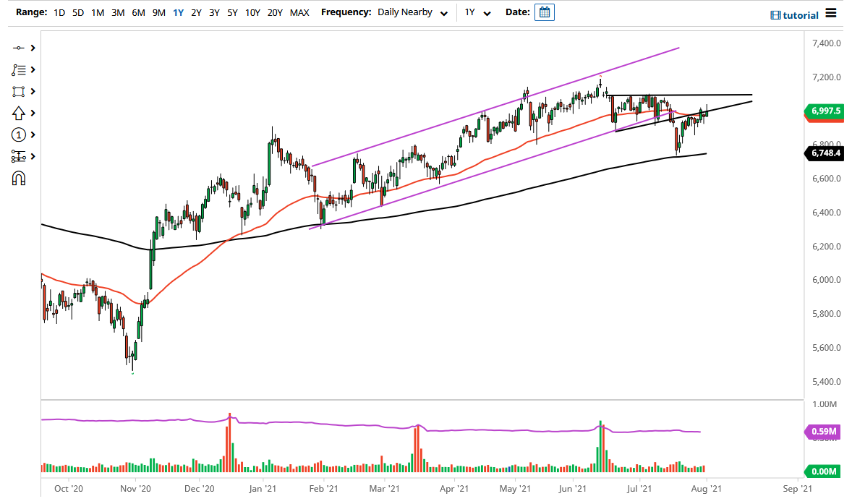Open the Daily Nearby frequency dropdown
The width and height of the screenshot is (852, 504).
pyautogui.click(x=412, y=12)
